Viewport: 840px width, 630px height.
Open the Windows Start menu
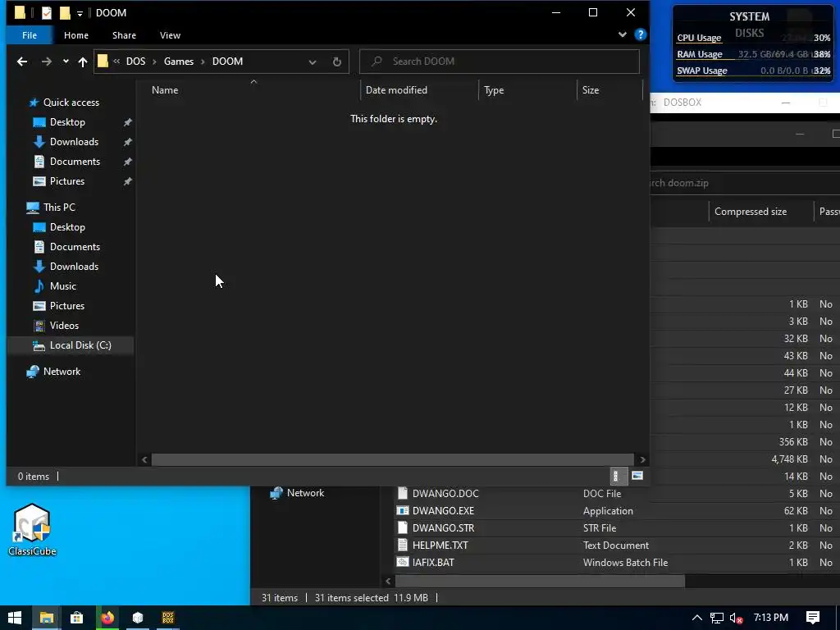(15, 618)
